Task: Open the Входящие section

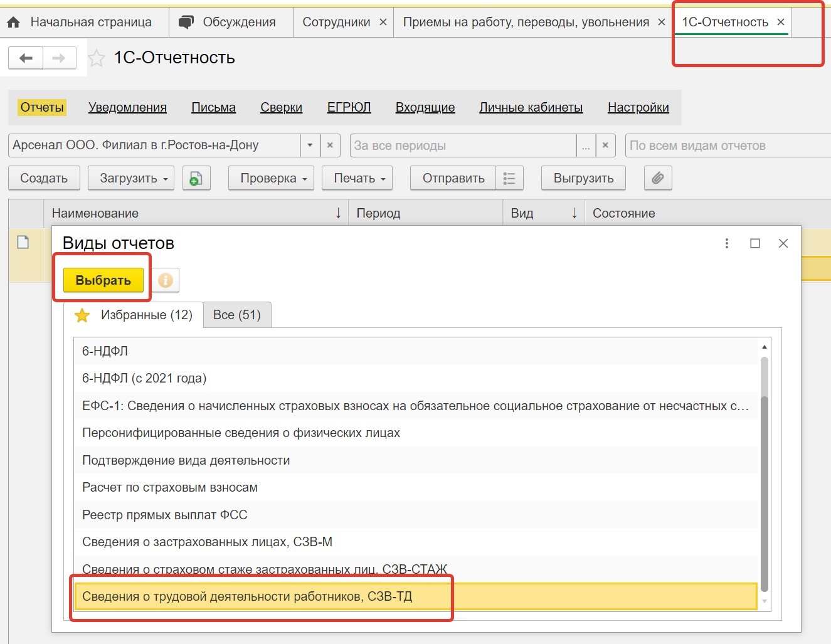Action: point(425,108)
